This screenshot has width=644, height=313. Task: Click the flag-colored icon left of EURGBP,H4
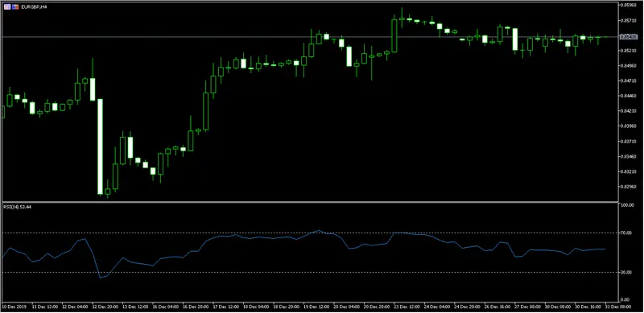pos(15,7)
